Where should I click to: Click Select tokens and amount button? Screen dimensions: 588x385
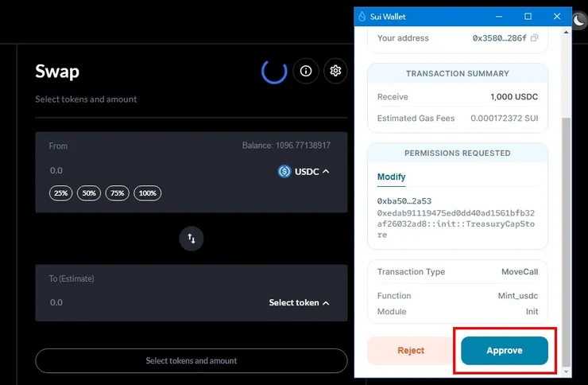[191, 360]
